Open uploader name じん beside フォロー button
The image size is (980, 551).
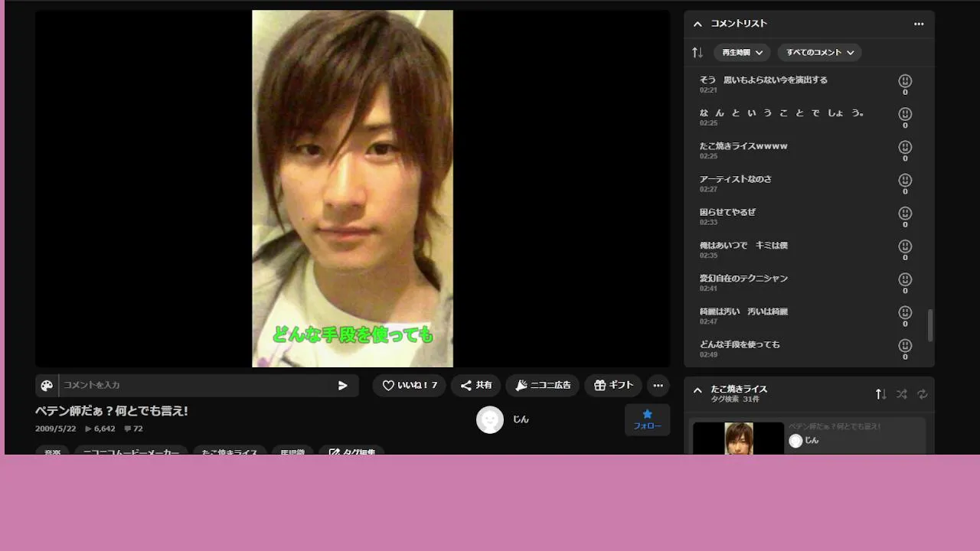(521, 419)
